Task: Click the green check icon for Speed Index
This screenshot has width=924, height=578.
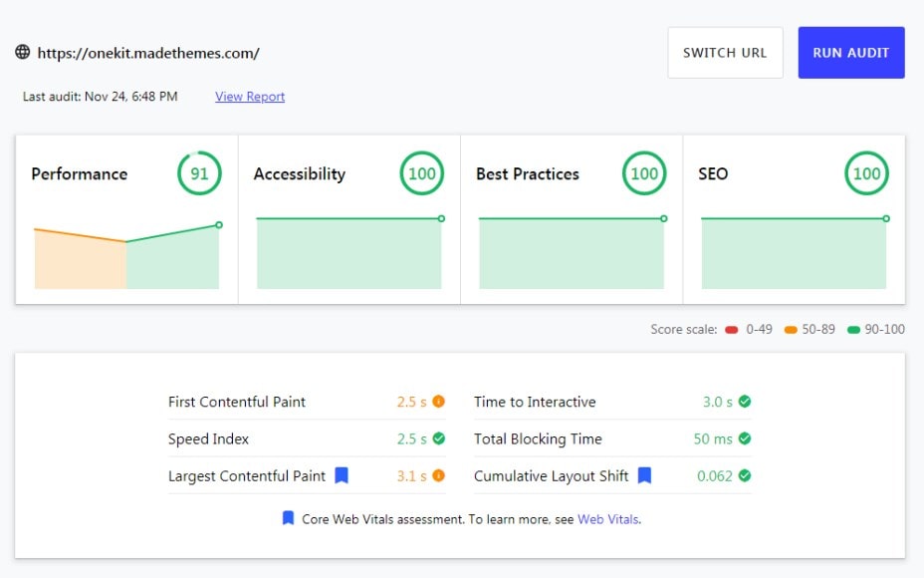Action: coord(438,438)
